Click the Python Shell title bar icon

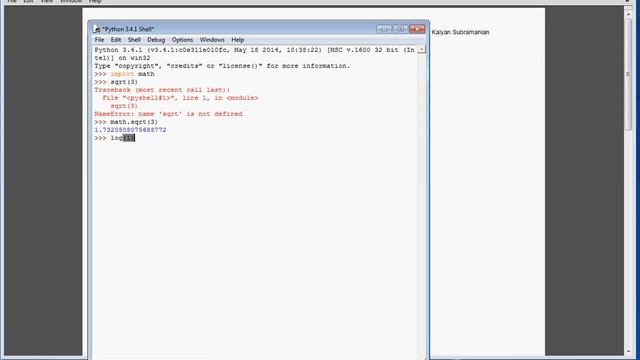pyautogui.click(x=97, y=29)
